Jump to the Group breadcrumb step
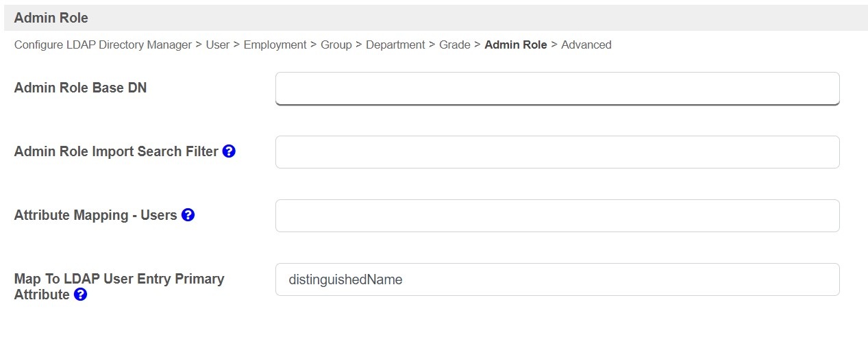868x350 pixels. click(x=336, y=45)
